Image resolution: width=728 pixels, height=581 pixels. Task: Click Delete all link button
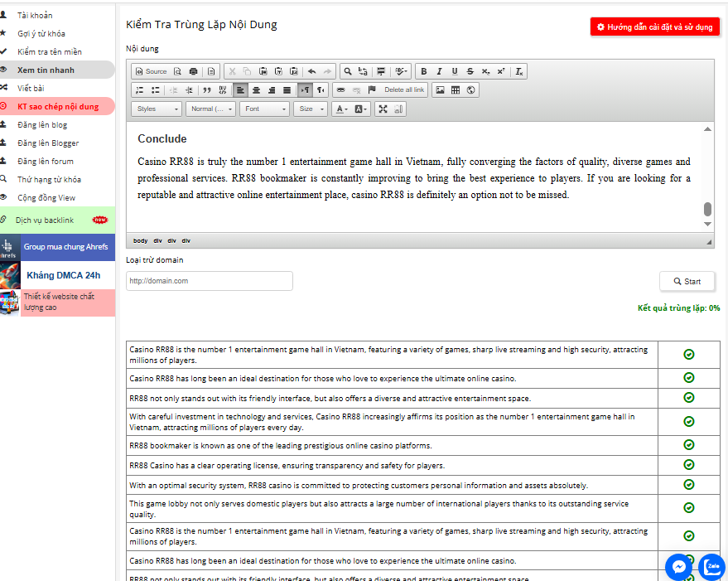tap(404, 90)
